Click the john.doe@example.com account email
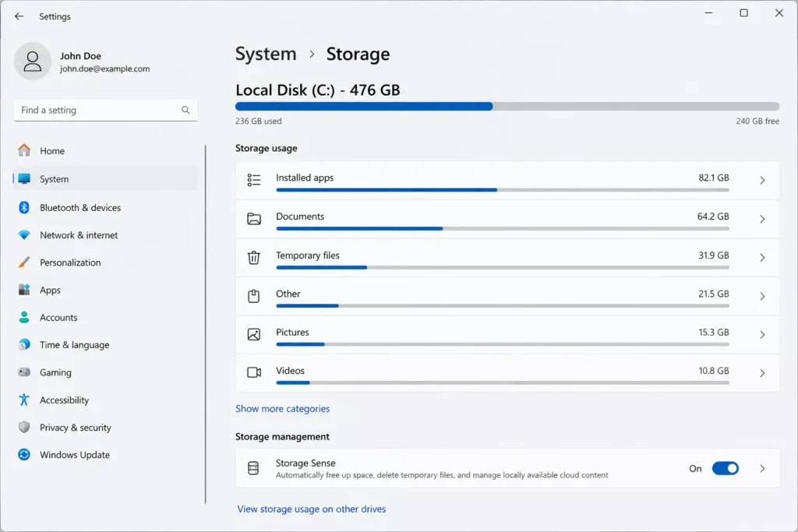 click(x=105, y=69)
